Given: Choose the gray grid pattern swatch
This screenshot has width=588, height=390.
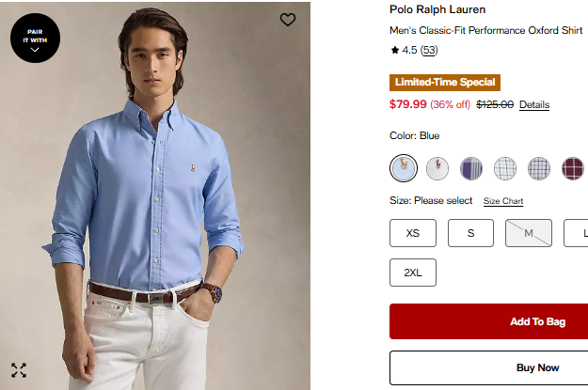Looking at the screenshot, I should tap(539, 168).
